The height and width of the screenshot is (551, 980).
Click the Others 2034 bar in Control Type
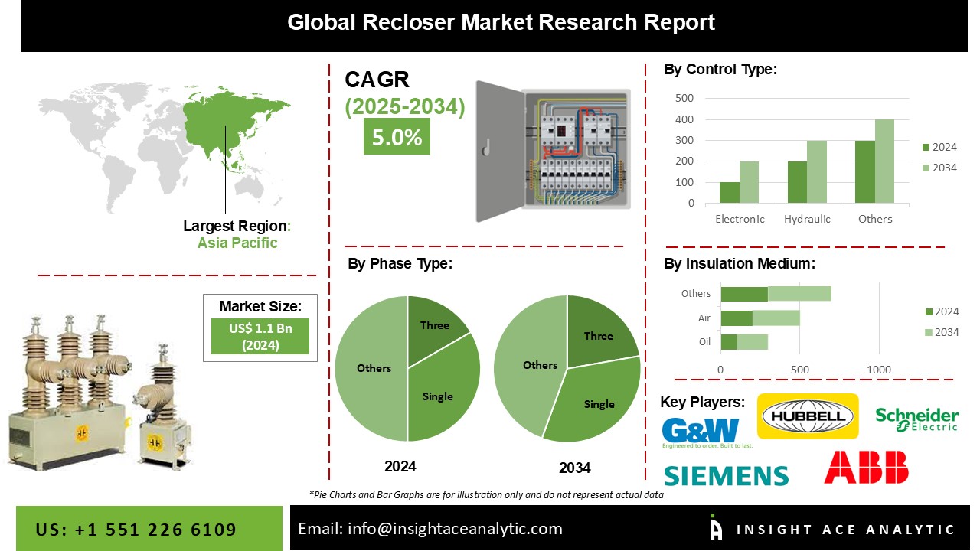884,161
